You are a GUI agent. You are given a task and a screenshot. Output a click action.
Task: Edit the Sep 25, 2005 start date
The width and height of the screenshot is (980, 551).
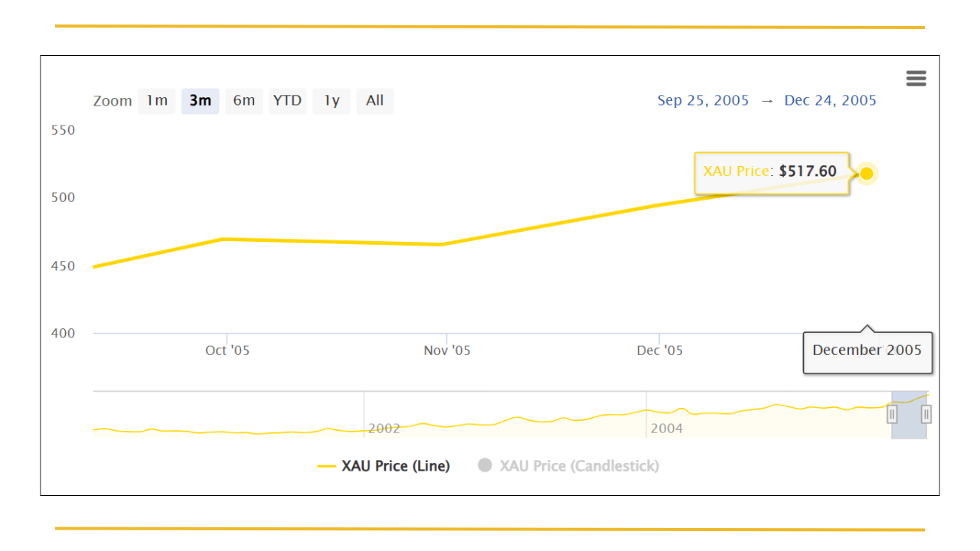[703, 100]
